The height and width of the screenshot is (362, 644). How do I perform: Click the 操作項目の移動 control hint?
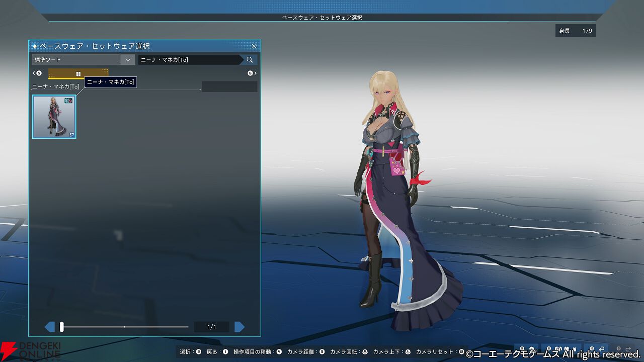258,352
